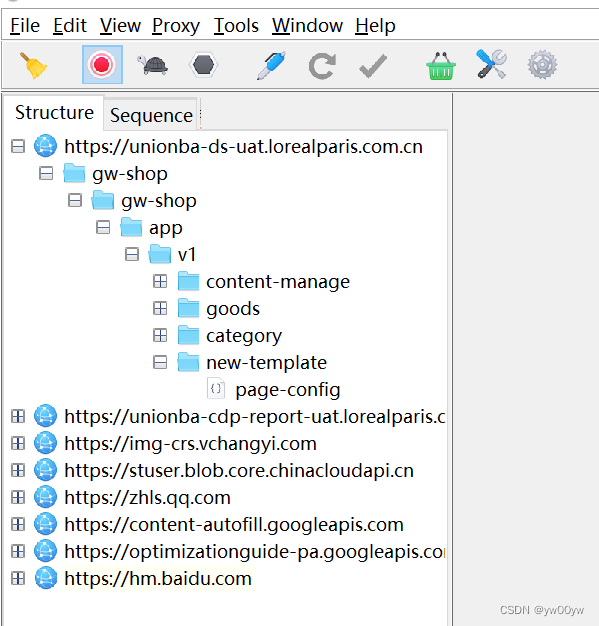
Task: Expand the https://zhls.qq.com host
Action: click(18, 497)
